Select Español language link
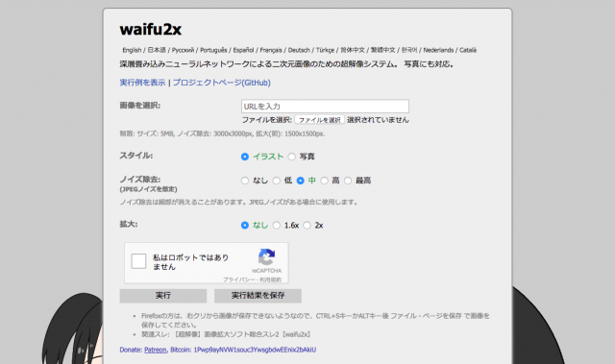This screenshot has width=615, height=364. [243, 50]
